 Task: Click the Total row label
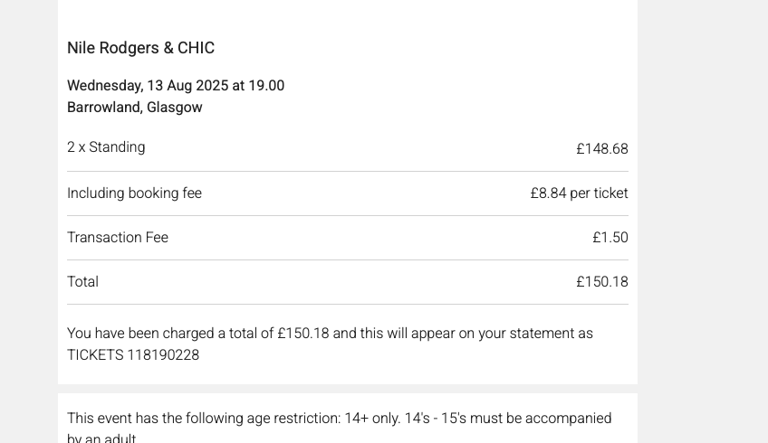pos(83,282)
